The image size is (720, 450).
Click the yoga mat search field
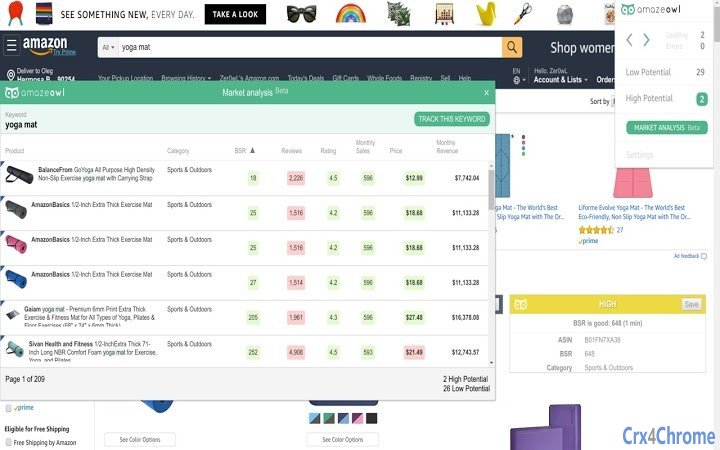[x=310, y=47]
